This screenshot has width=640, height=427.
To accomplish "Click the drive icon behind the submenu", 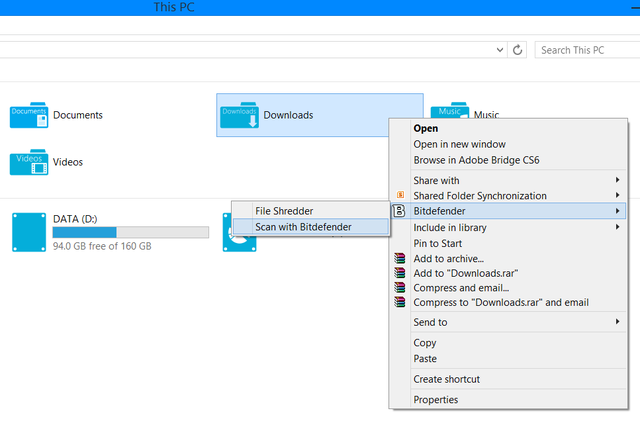I will tap(239, 244).
